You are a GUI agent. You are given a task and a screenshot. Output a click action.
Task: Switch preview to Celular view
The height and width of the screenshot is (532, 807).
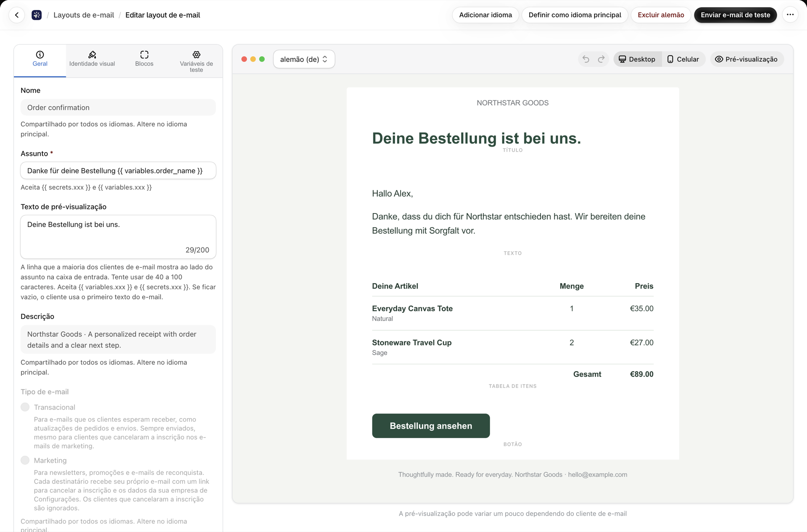pyautogui.click(x=683, y=59)
